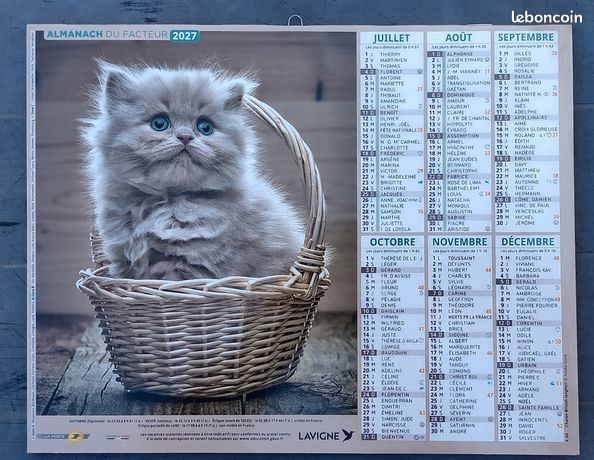The height and width of the screenshot is (460, 594).
Task: Select the JUILLET month header
Action: (x=391, y=38)
